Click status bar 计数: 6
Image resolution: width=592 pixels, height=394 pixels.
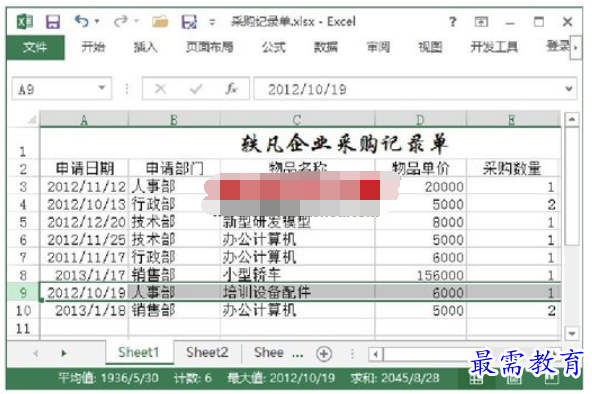193,378
